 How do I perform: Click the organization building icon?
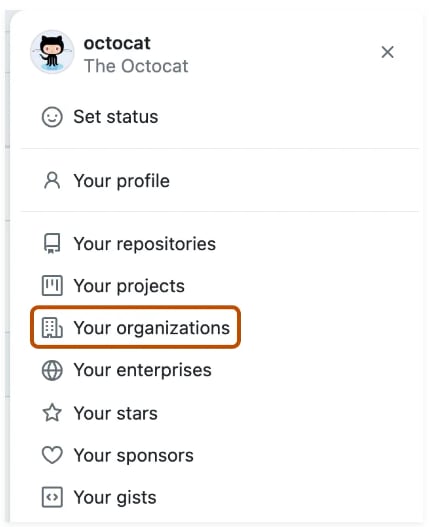pos(52,328)
